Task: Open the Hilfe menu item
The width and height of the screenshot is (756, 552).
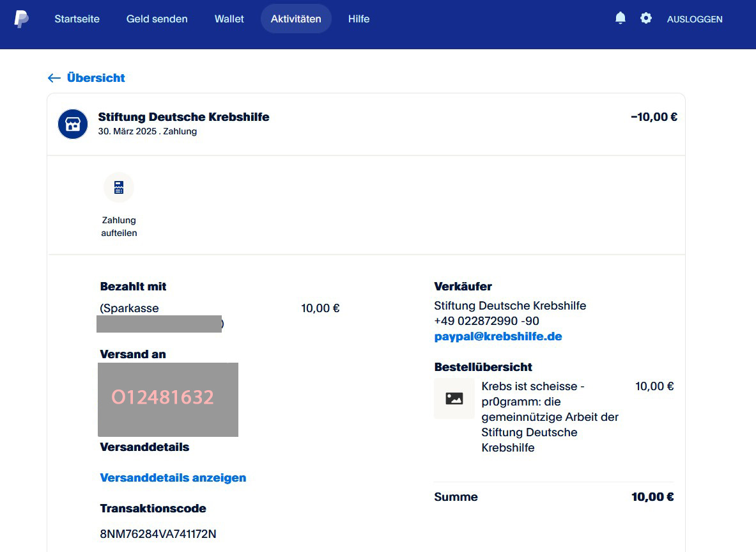Action: pos(359,19)
